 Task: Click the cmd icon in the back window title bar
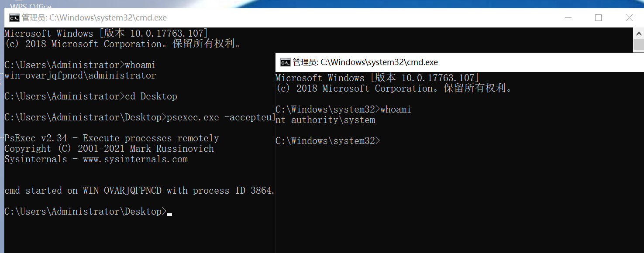coord(14,18)
